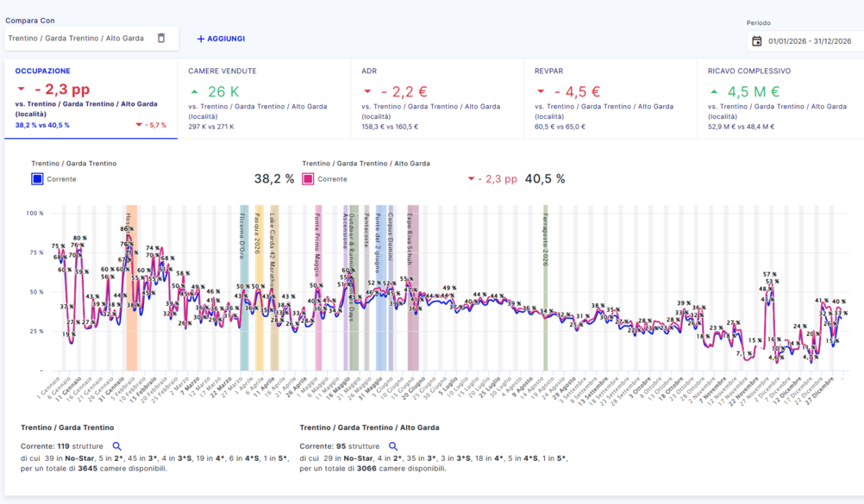Click the green up arrow in Camere Vendute
This screenshot has width=864, height=504.
pos(194,91)
